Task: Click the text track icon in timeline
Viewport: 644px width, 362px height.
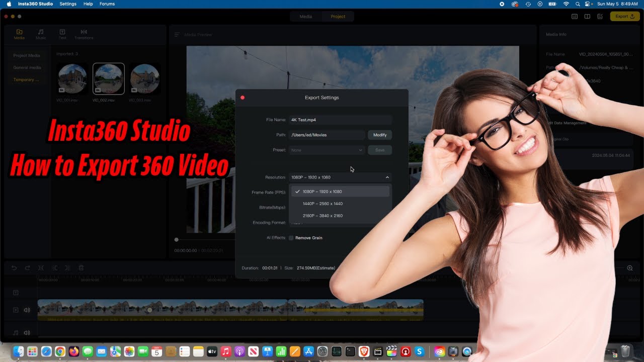Action: click(x=16, y=293)
